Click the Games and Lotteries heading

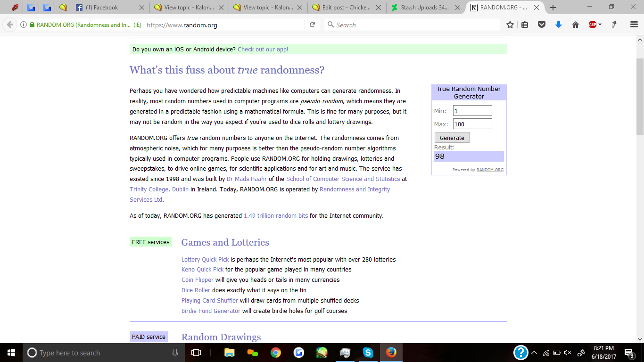pyautogui.click(x=225, y=242)
